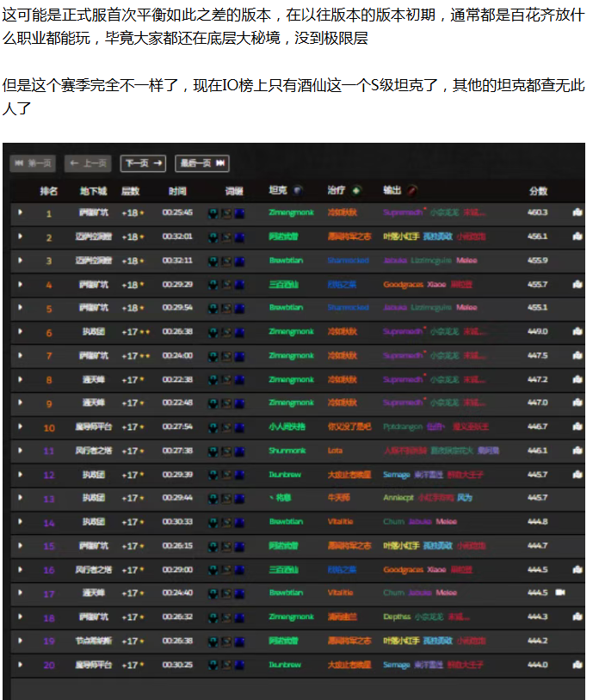Click the tank role shield icon in header
593x700 pixels.
299,190
